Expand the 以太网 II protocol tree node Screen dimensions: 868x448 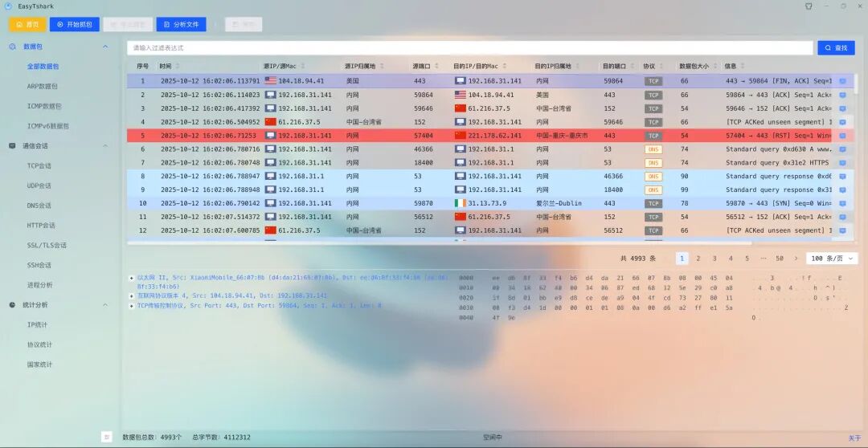tap(131, 278)
